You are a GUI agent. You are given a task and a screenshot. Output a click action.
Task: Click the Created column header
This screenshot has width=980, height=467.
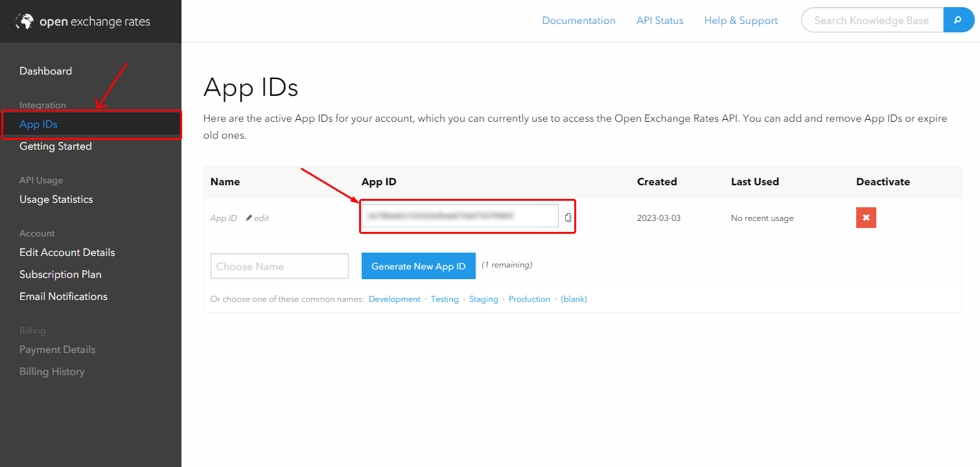pyautogui.click(x=657, y=182)
